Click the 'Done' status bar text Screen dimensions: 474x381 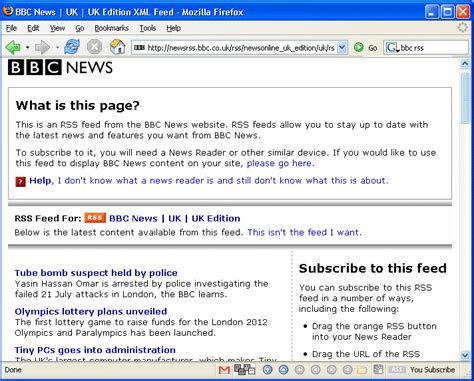[13, 370]
